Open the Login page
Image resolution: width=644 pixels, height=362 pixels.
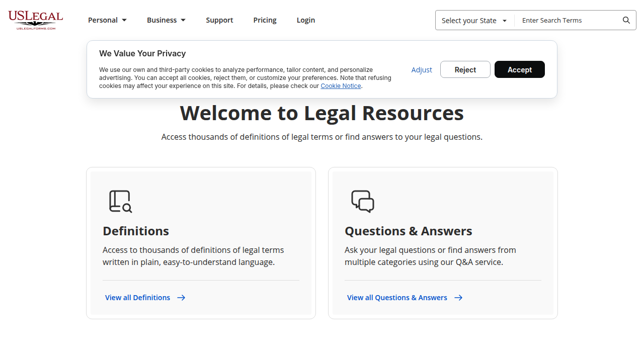[x=306, y=20]
